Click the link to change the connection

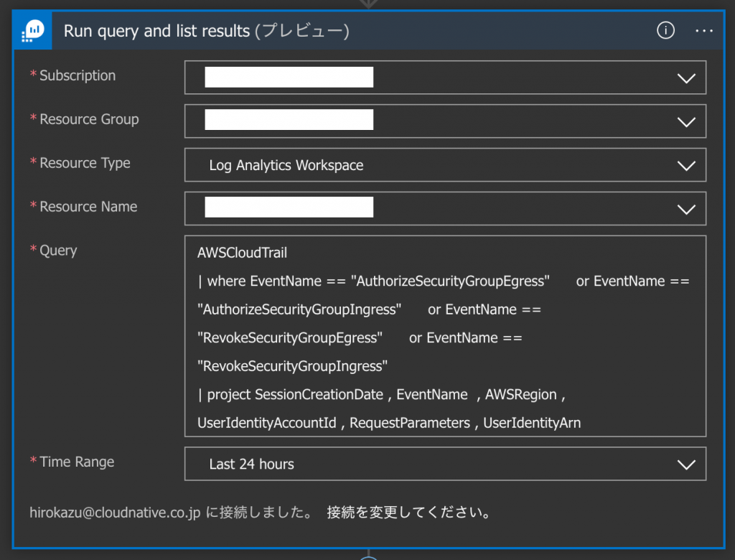tap(408, 512)
